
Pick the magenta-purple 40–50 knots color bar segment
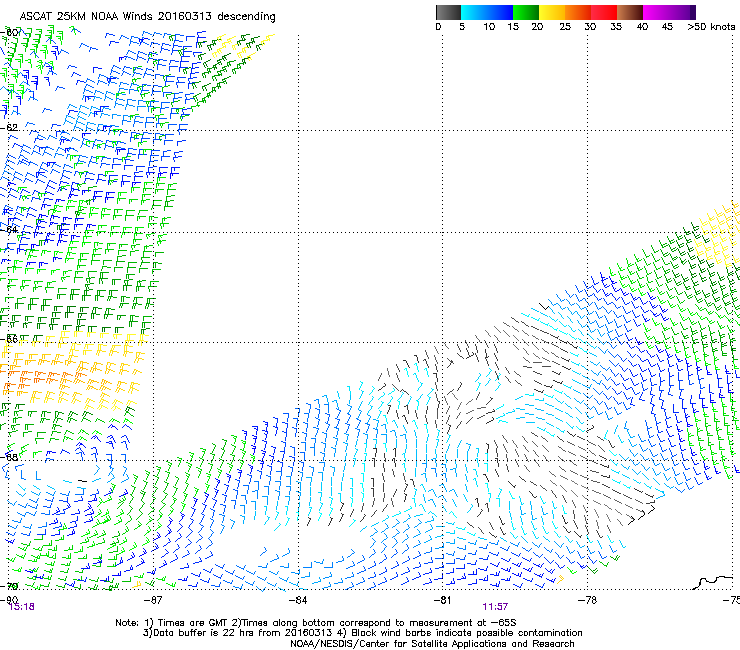click(x=669, y=12)
